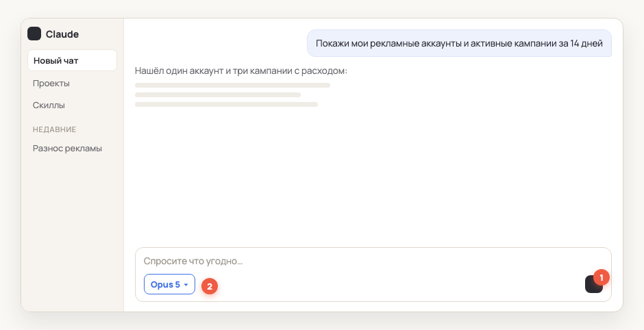The width and height of the screenshot is (644, 330).
Task: Click the reply text Нашёл один аккаунт
Action: pyautogui.click(x=241, y=71)
